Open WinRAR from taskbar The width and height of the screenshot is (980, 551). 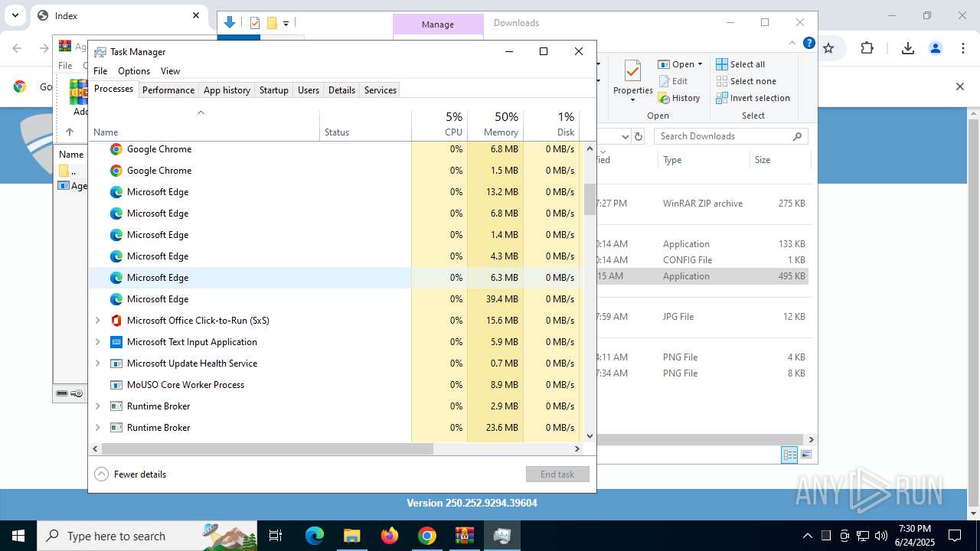click(464, 536)
